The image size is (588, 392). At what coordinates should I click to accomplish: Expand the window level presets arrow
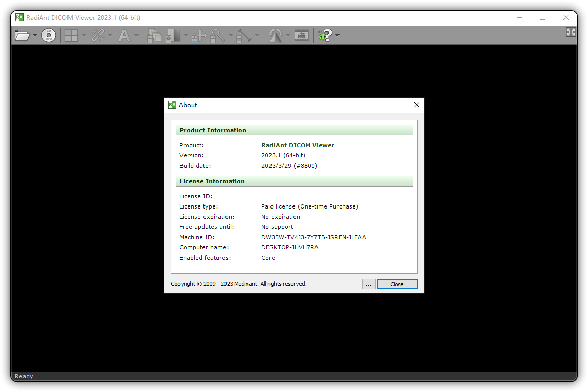186,36
